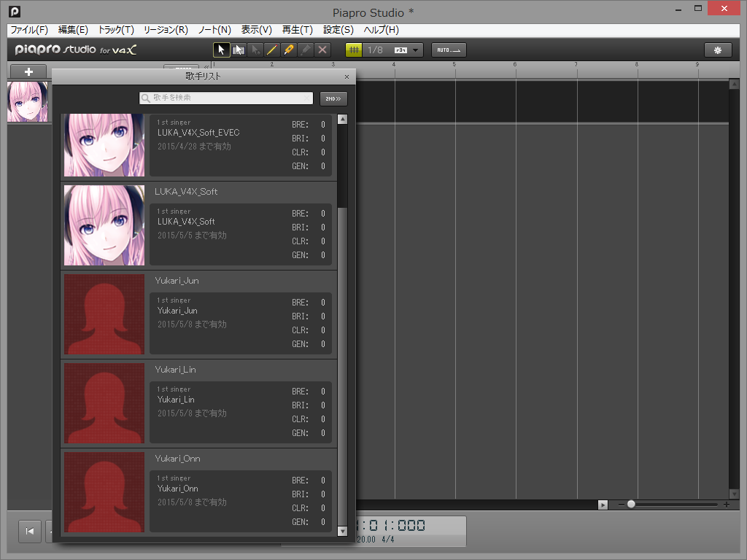Open the ファイル(F) menu

29,30
